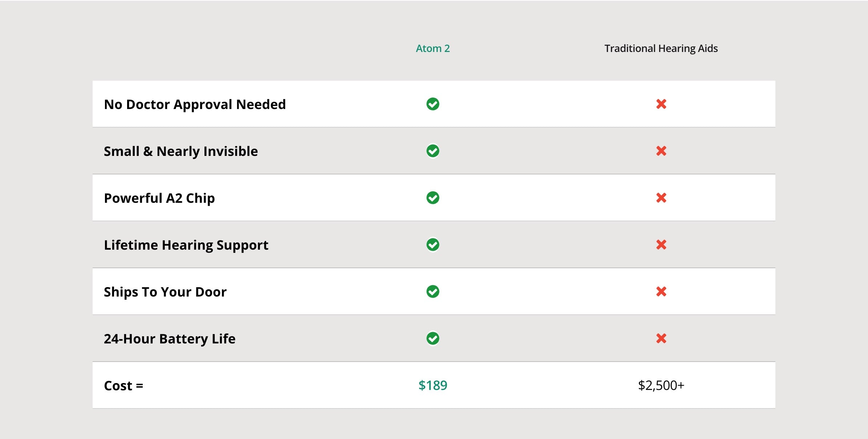The height and width of the screenshot is (439, 868).
Task: Click green checkmark for No Doctor Approval Needed
Action: click(x=433, y=104)
